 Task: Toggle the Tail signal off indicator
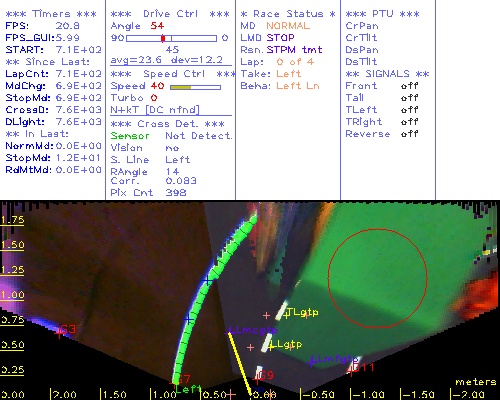point(409,98)
